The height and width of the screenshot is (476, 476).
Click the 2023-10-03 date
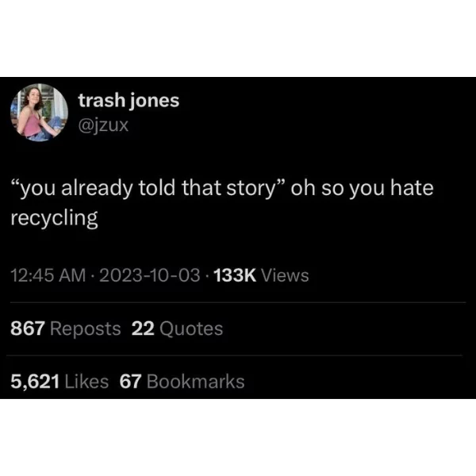(x=150, y=275)
